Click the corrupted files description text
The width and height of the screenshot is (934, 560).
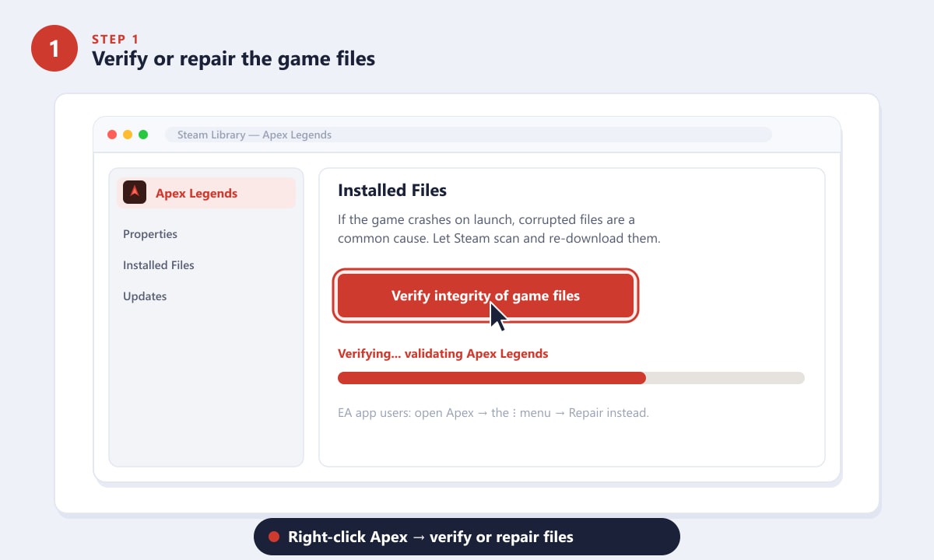coord(499,229)
